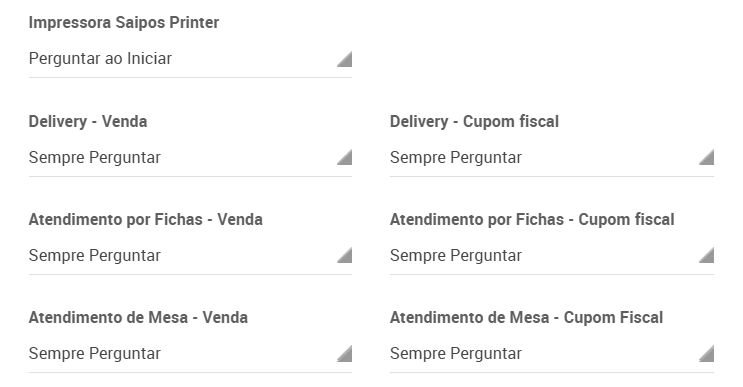This screenshot has height=387, width=743.
Task: Select the 'Perguntar ao Iniciar' value field
Action: pyautogui.click(x=190, y=59)
